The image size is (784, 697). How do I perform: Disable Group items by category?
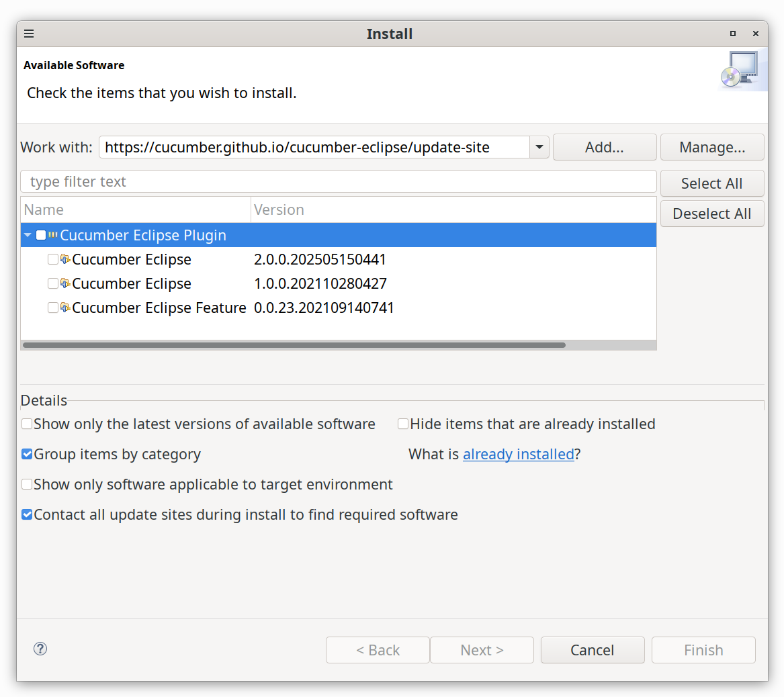27,454
